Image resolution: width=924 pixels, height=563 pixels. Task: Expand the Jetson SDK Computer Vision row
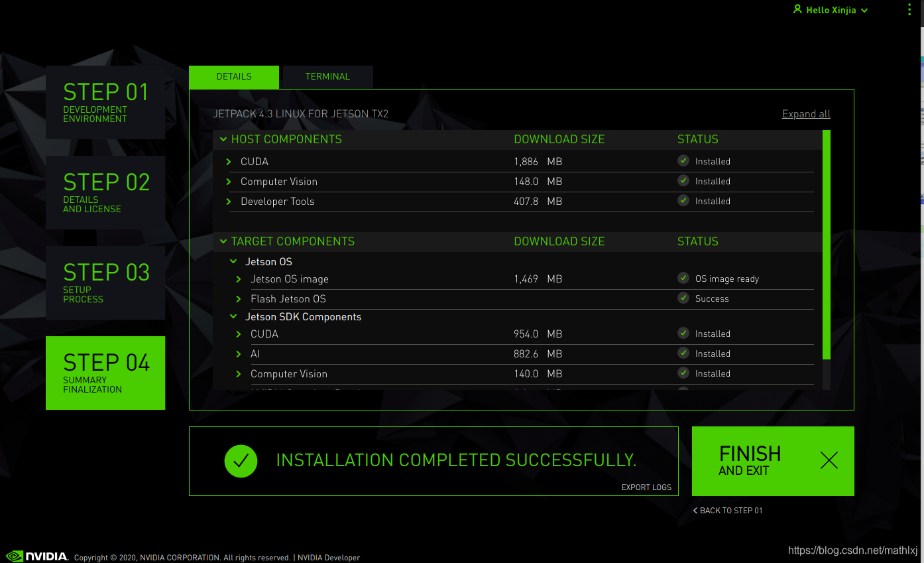pos(239,374)
